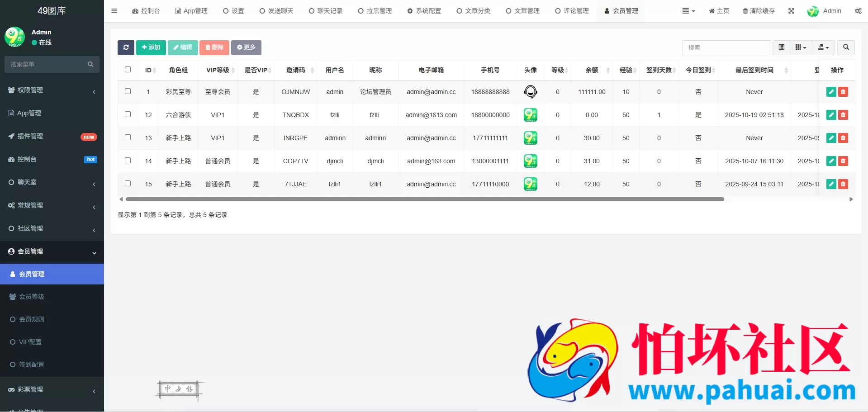Check the checkbox for member fzlli1
Image resolution: width=868 pixels, height=412 pixels.
point(128,184)
